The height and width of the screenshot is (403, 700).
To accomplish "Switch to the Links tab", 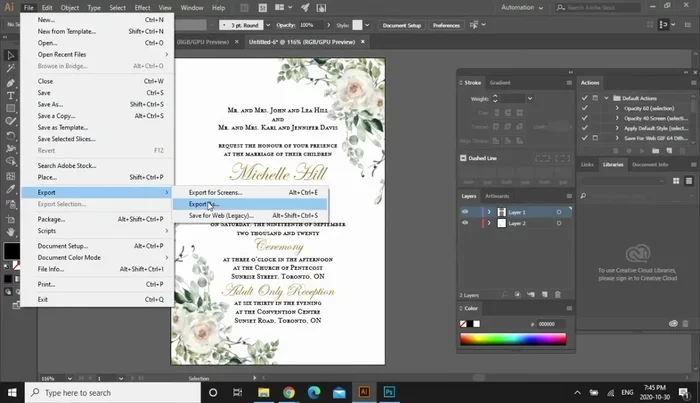I will [x=587, y=164].
